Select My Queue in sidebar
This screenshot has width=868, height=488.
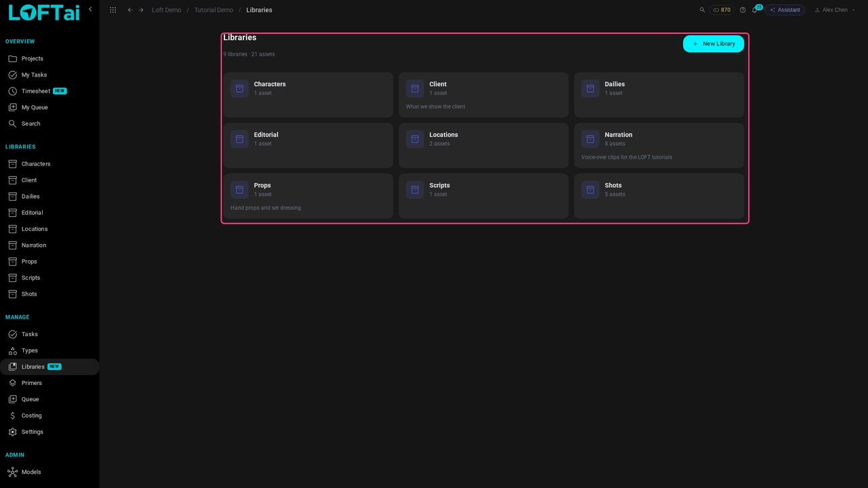click(50, 108)
